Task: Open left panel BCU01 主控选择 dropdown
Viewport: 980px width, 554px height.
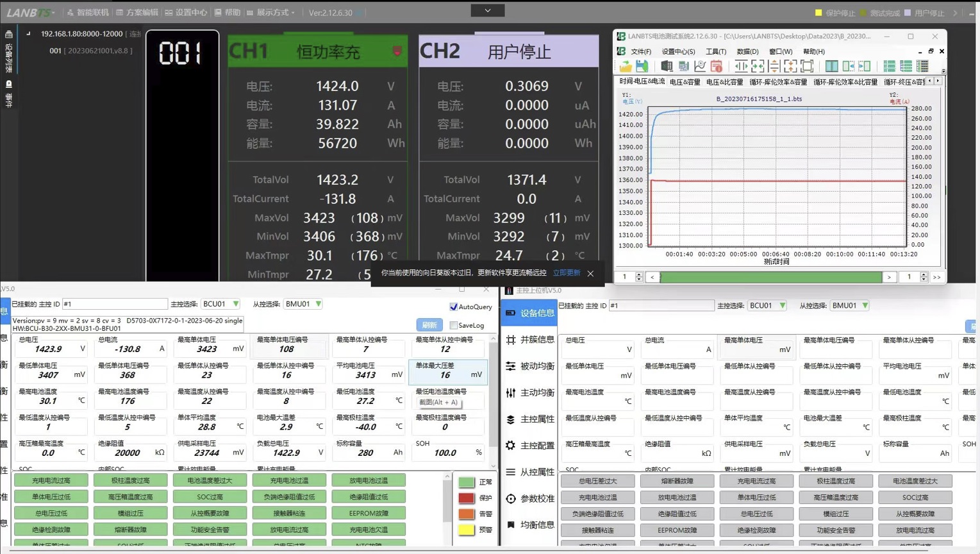Action: tap(221, 304)
